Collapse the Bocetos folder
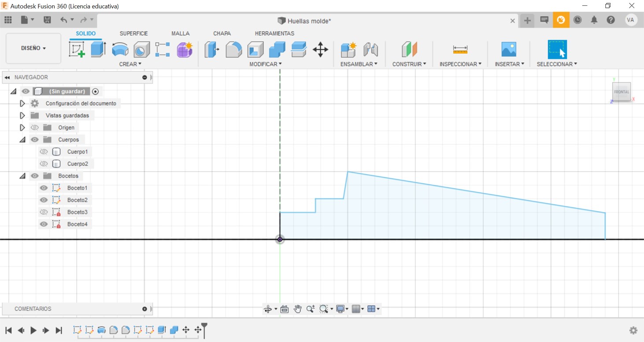This screenshot has width=644, height=342. (x=22, y=176)
